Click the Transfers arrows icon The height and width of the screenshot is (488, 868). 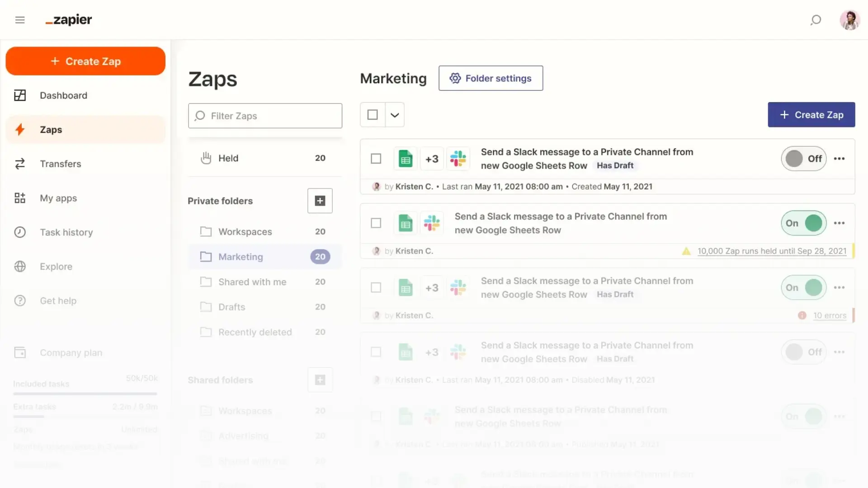pos(20,164)
